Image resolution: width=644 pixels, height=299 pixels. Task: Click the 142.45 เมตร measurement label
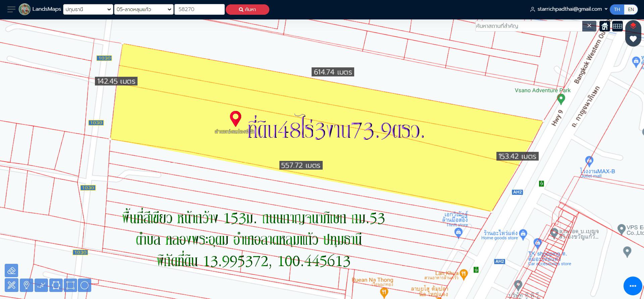point(116,81)
